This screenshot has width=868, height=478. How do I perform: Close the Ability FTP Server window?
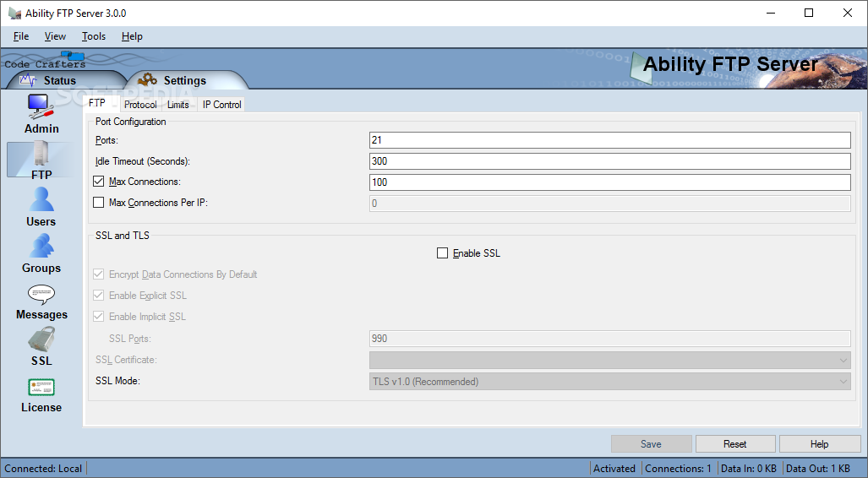tap(848, 13)
